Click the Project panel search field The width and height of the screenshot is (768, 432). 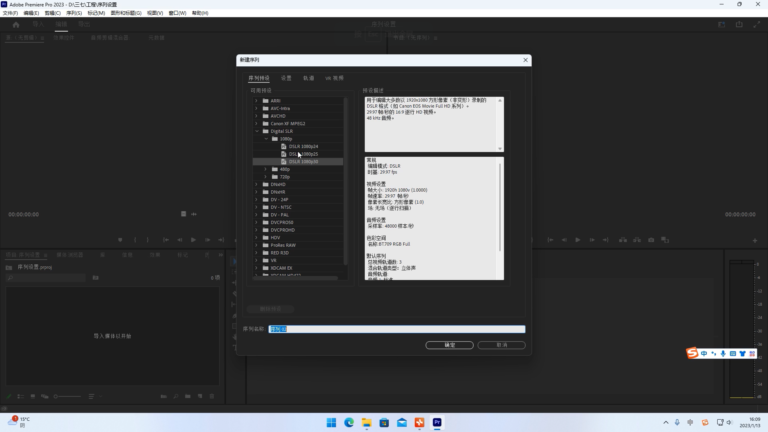[x=47, y=278]
